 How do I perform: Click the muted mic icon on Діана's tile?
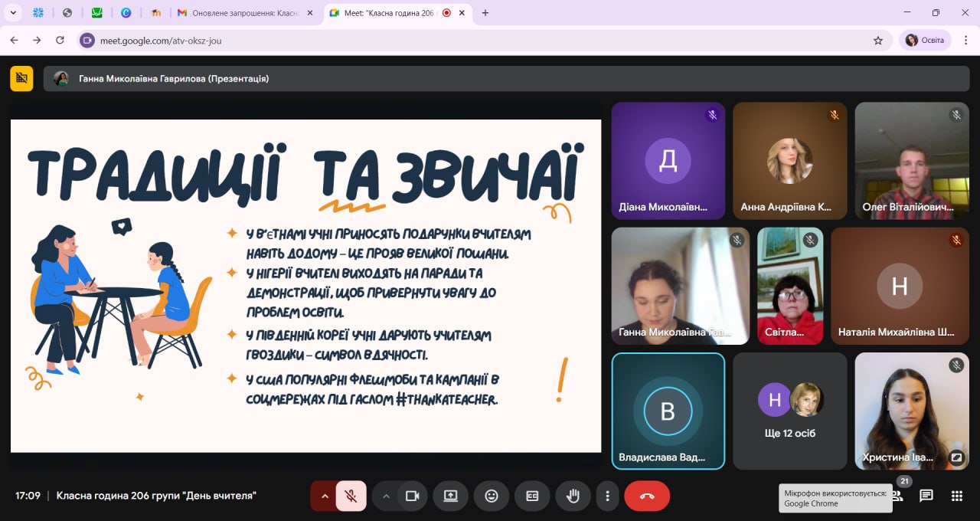(x=712, y=115)
